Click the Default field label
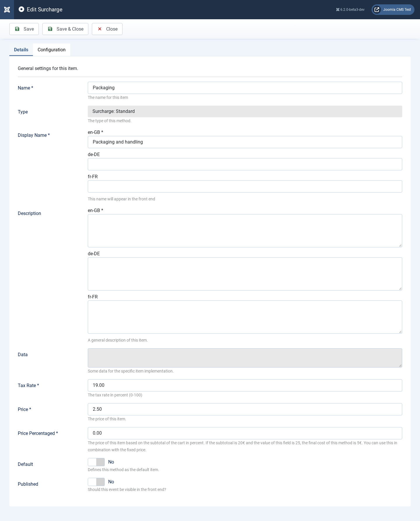 (25, 464)
